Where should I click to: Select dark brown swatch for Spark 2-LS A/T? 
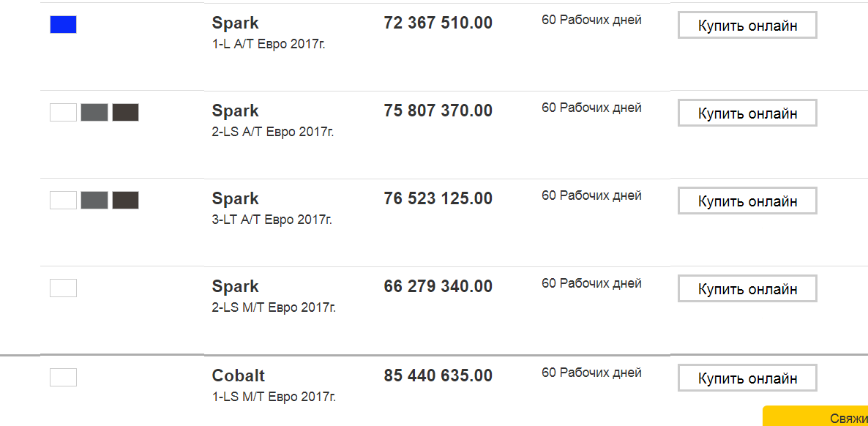point(125,113)
